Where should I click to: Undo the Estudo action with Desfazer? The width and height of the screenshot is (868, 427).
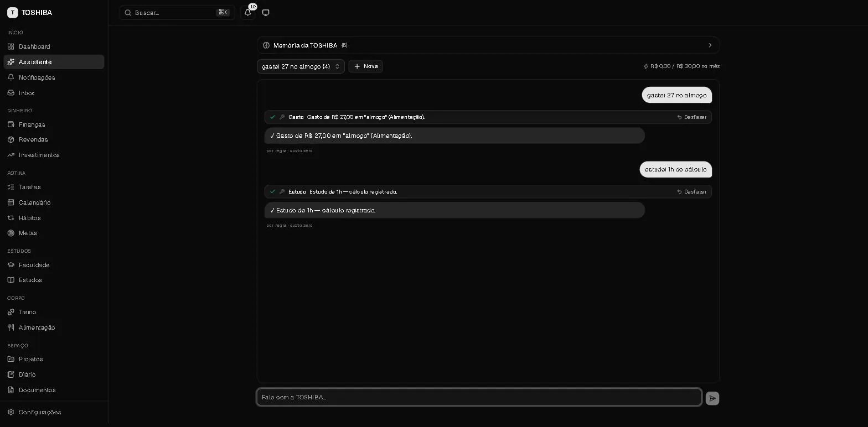692,192
